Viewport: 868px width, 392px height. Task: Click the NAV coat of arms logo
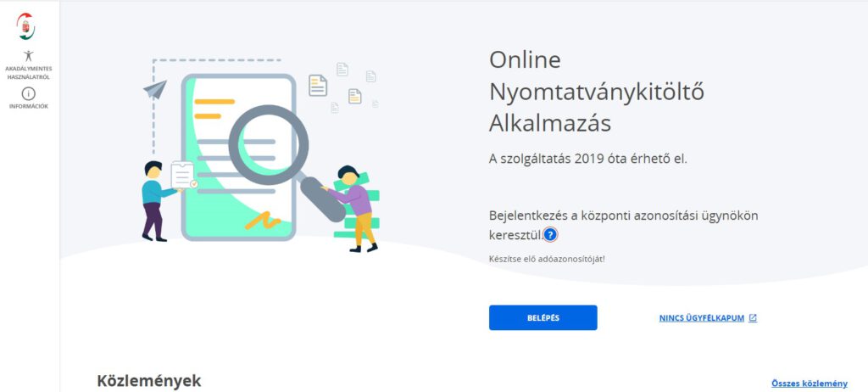point(25,26)
